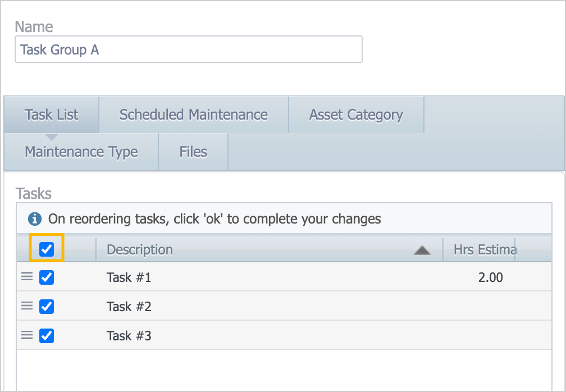Untick the Task #3 checkbox

[x=47, y=336]
